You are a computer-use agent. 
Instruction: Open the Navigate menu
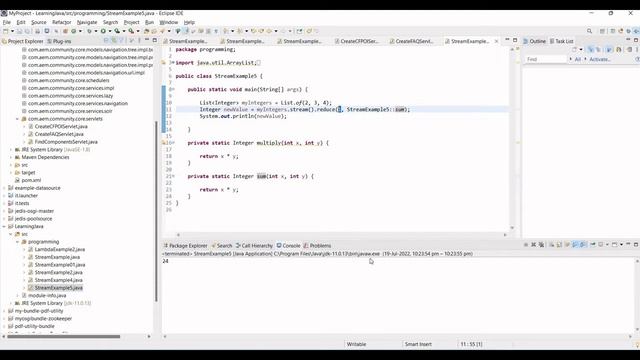[87, 22]
